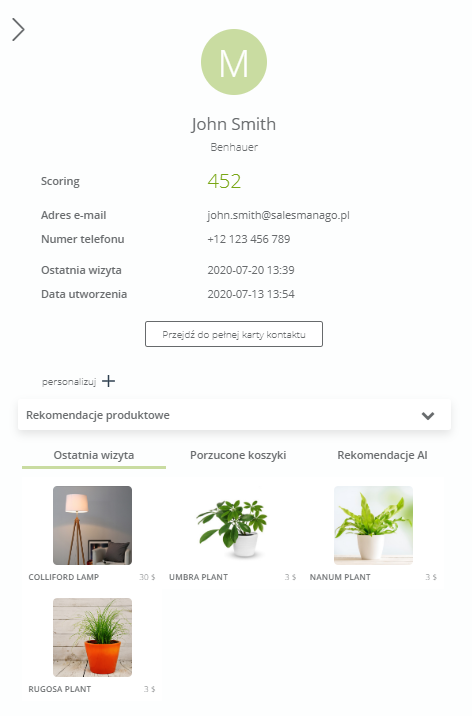Click the green scoring value 452

click(x=224, y=181)
